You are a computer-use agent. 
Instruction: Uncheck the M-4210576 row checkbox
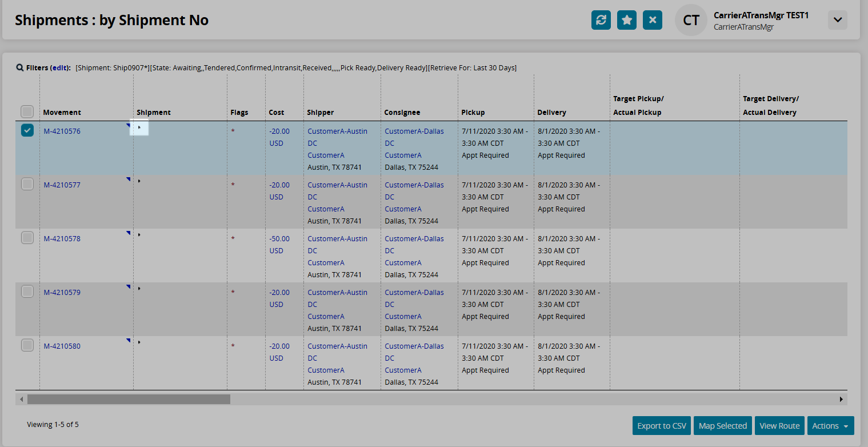point(27,130)
